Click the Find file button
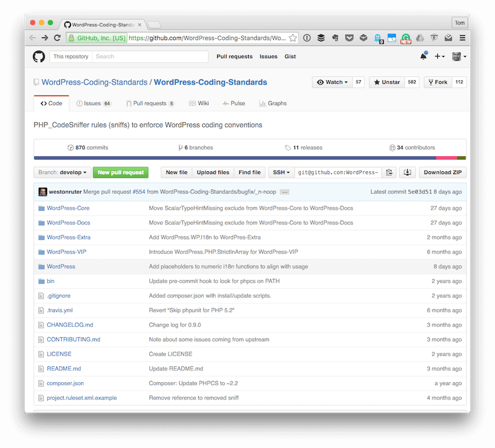The width and height of the screenshot is (495, 448). point(250,172)
